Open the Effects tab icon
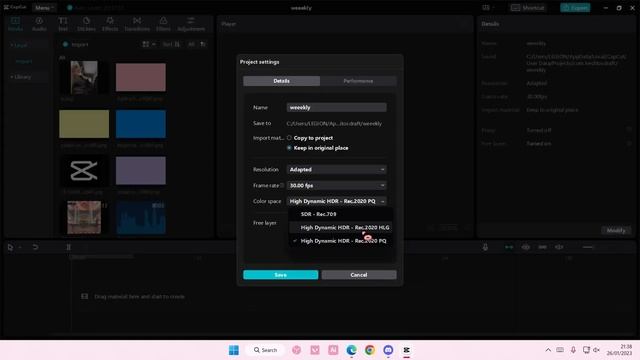 (110, 24)
